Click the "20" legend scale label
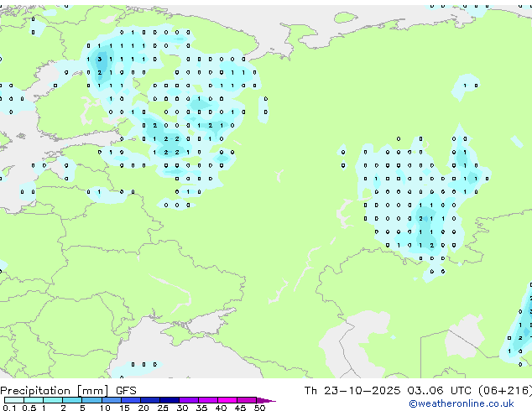This screenshot has width=532, height=411. pyautogui.click(x=143, y=408)
